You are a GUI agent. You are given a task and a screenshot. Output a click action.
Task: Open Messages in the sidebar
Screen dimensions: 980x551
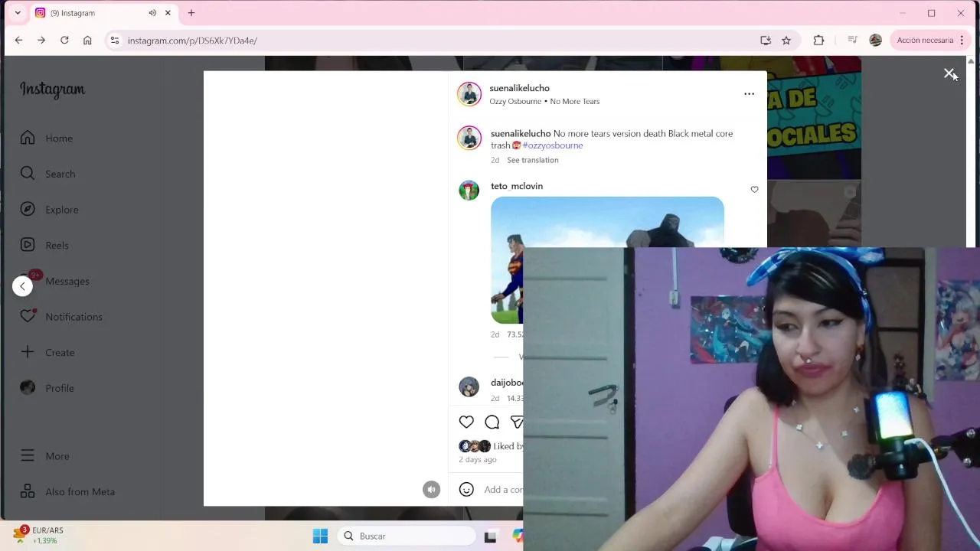(x=55, y=281)
